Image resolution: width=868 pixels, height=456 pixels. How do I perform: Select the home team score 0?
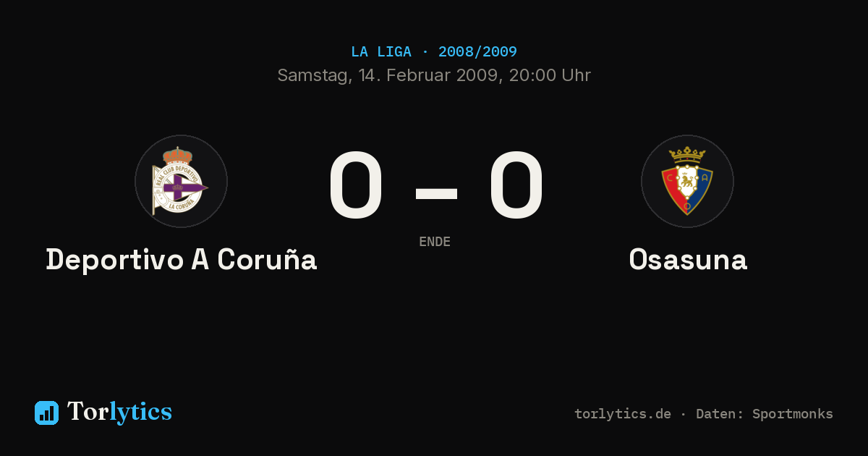point(355,185)
